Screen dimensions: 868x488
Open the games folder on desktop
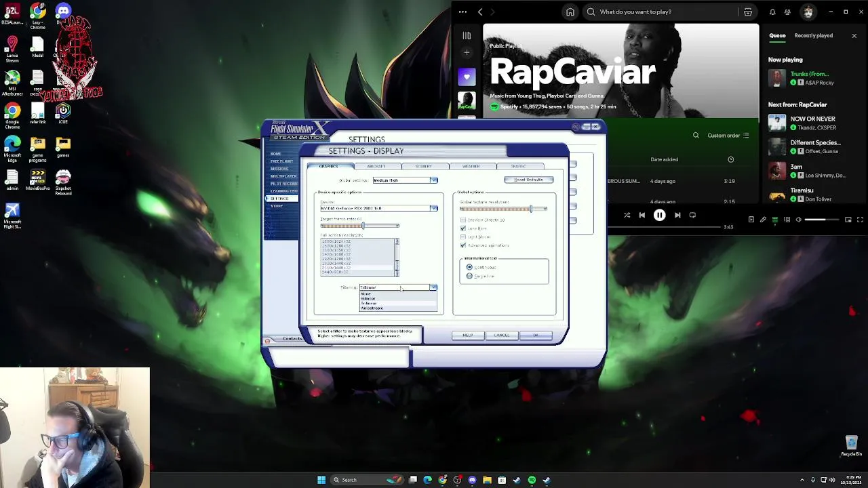(x=63, y=146)
